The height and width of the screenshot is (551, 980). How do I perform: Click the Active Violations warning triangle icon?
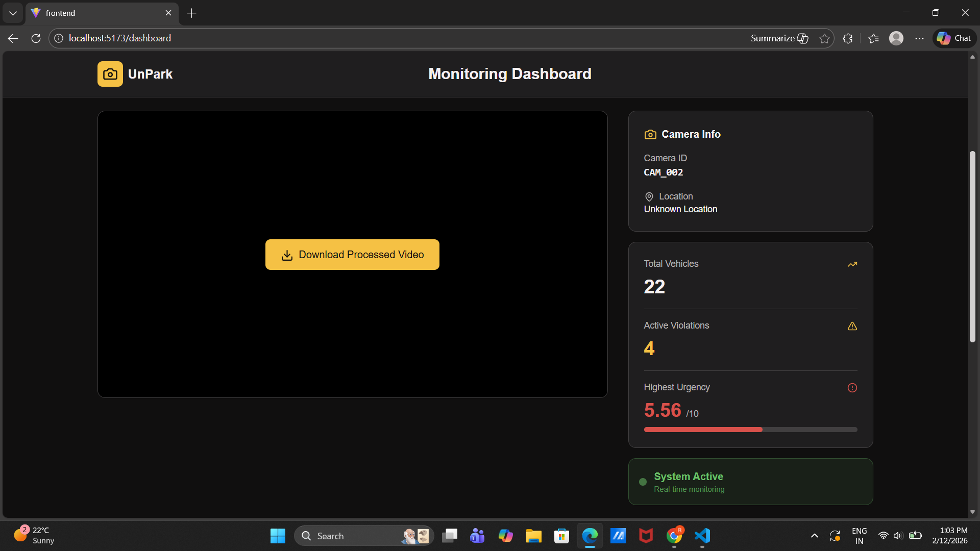852,326
